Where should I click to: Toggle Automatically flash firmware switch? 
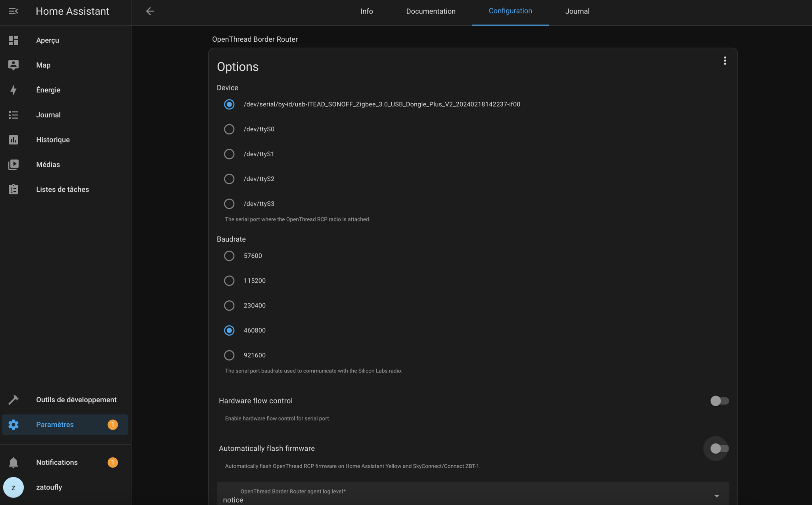(x=719, y=448)
